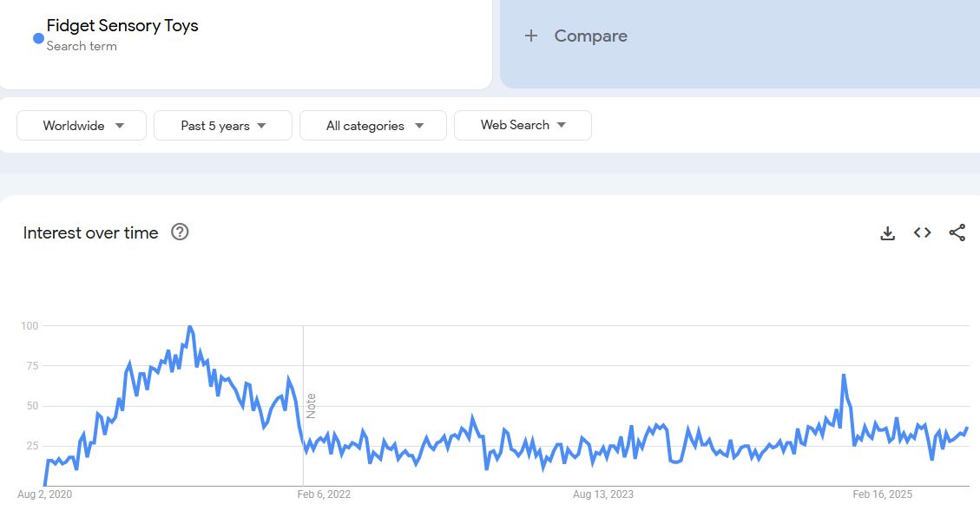Click the Note marker on chart
This screenshot has width=980, height=517.
tap(311, 405)
